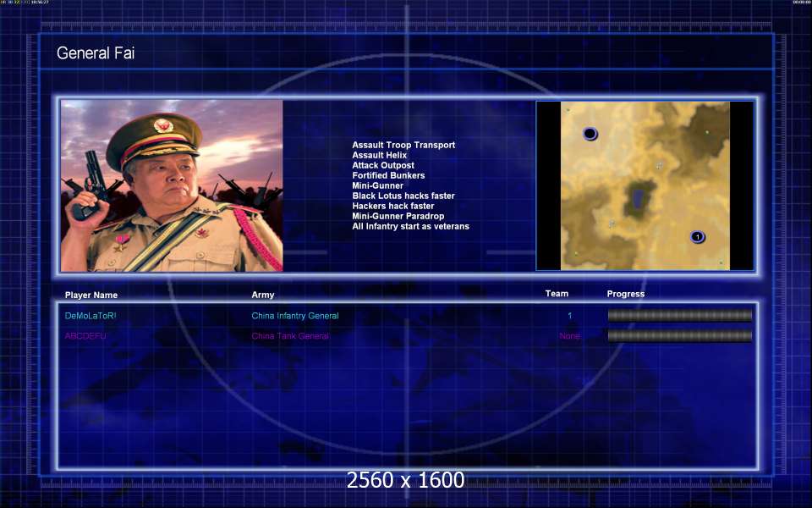
Task: Click the General Fai portrait image
Action: [x=172, y=185]
